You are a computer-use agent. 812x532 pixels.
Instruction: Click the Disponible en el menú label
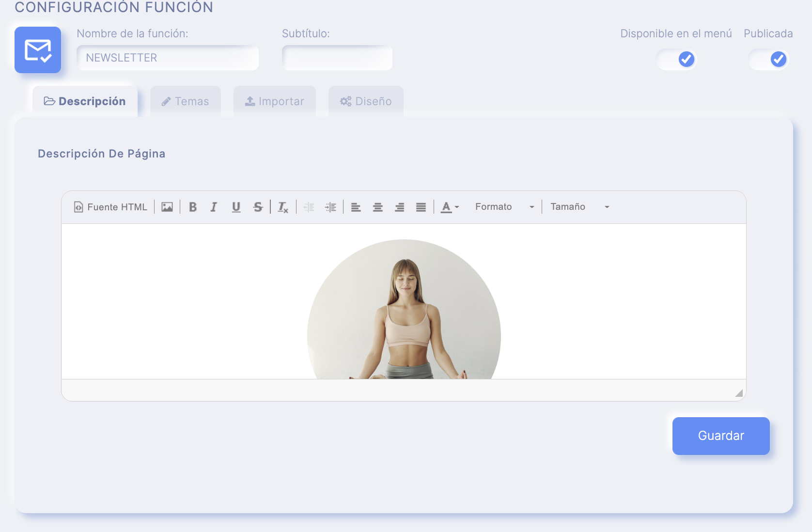tap(676, 33)
